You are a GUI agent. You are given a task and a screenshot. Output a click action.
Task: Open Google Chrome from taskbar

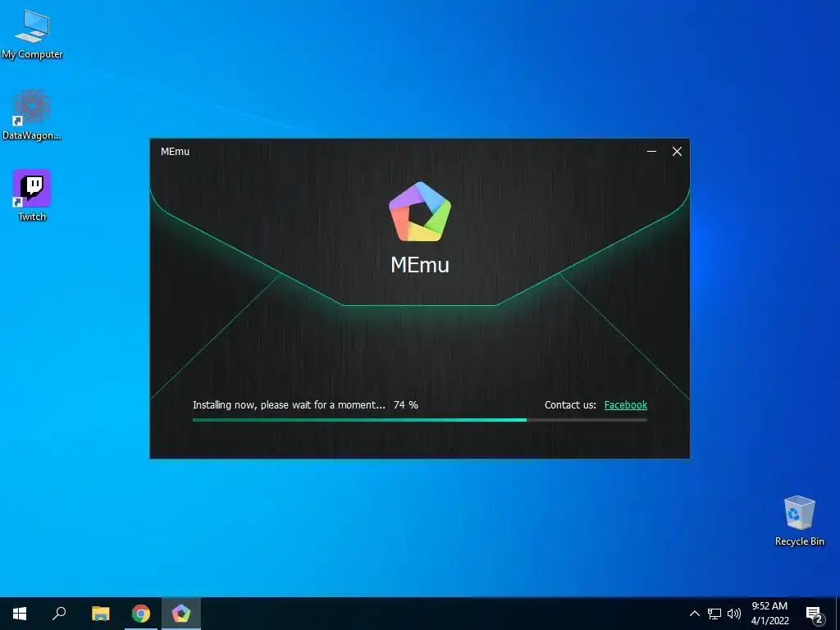[x=141, y=614]
